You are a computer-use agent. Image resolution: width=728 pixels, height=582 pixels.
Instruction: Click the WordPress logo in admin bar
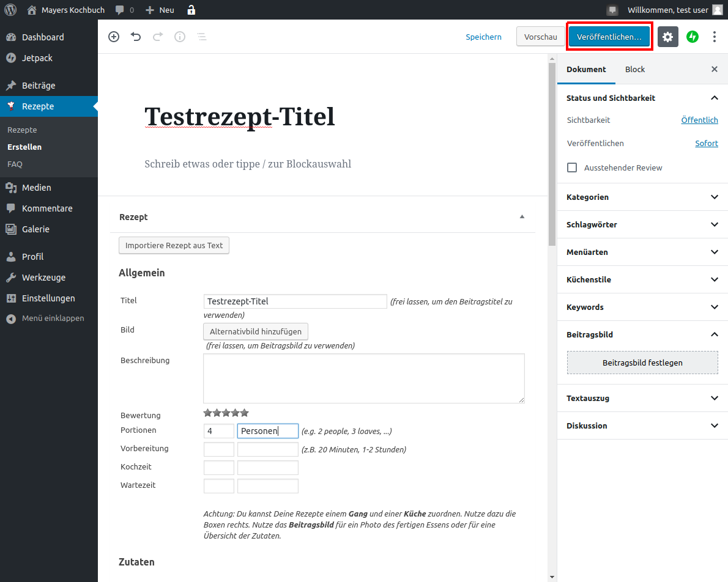[x=10, y=10]
